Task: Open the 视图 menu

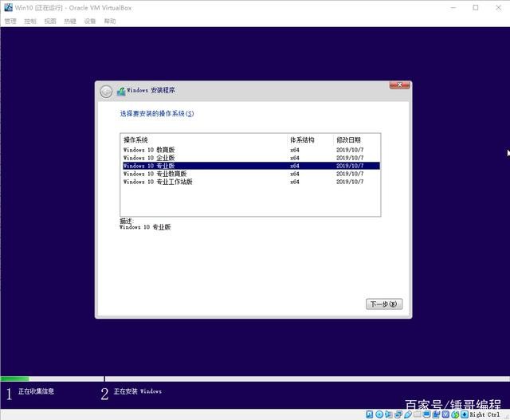Action: (x=50, y=22)
